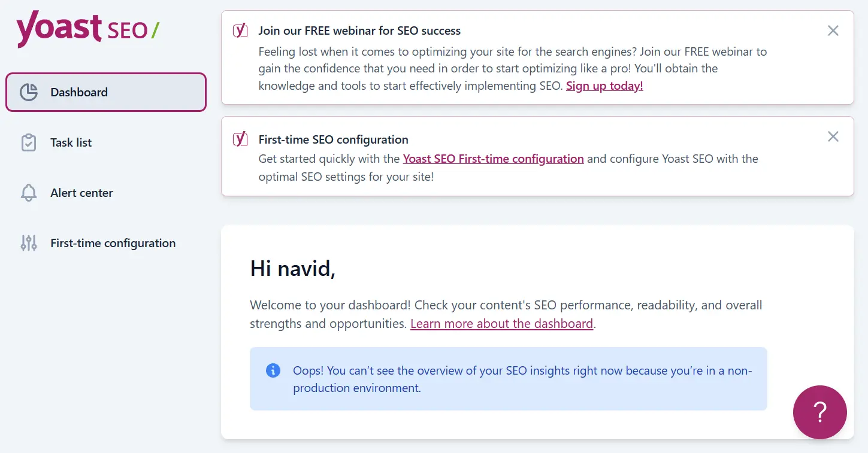Open the Yoast SEO First-time configuration link
The height and width of the screenshot is (453, 868).
(493, 159)
